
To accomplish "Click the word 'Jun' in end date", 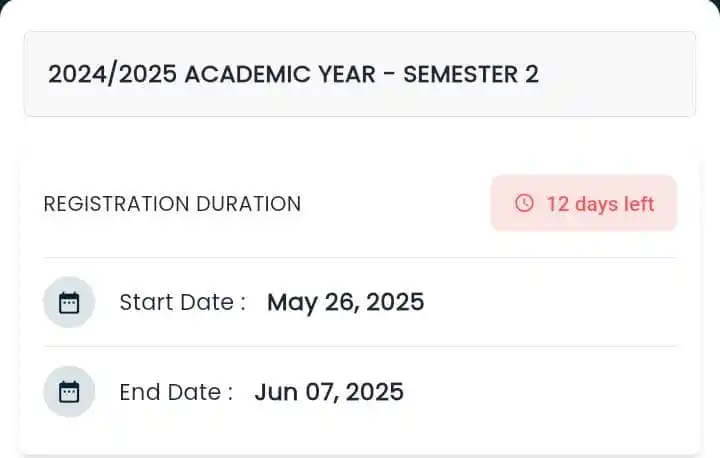I will [276, 392].
